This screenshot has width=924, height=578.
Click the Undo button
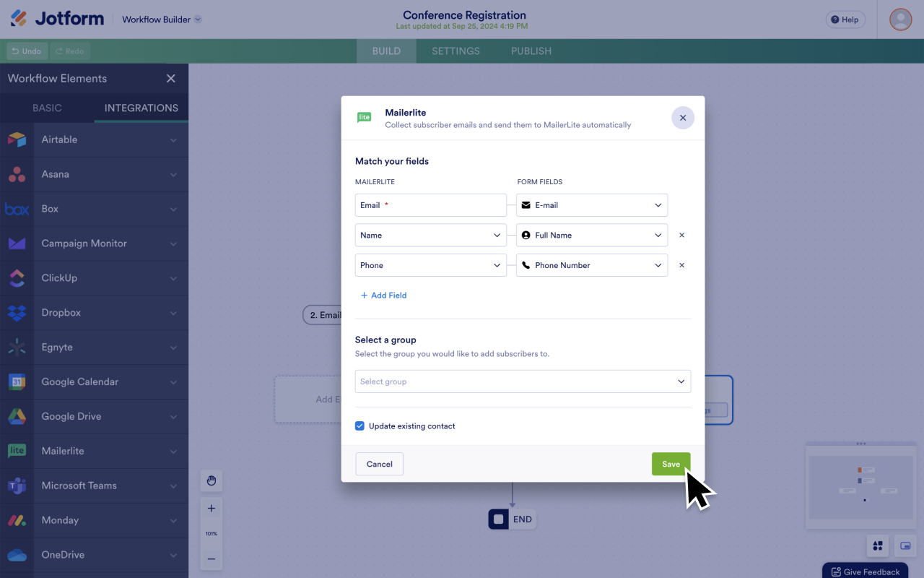click(27, 51)
